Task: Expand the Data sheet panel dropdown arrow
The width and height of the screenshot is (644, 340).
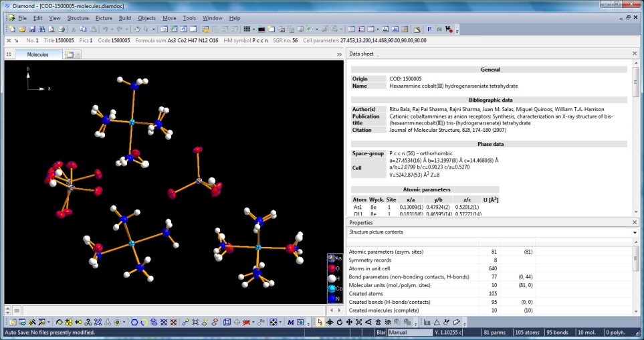Action: [x=377, y=54]
